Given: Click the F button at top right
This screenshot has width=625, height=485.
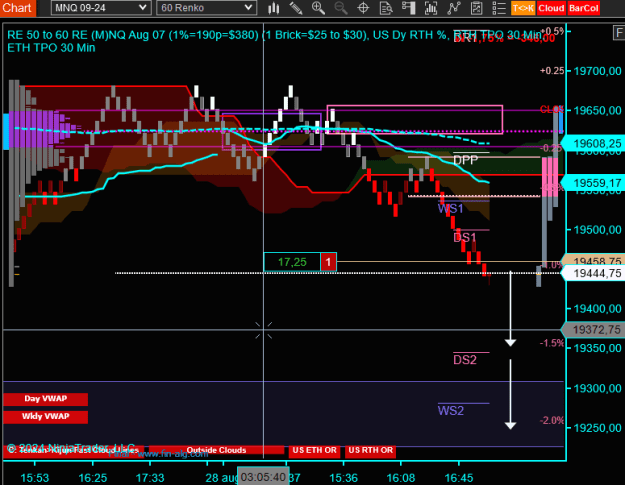Looking at the screenshot, I should (x=619, y=32).
